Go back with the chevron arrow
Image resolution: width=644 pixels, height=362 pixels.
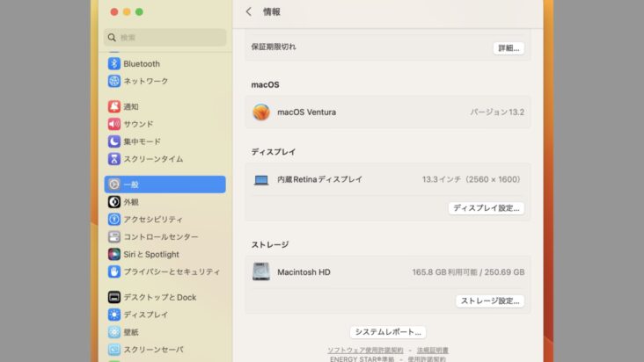(x=248, y=11)
